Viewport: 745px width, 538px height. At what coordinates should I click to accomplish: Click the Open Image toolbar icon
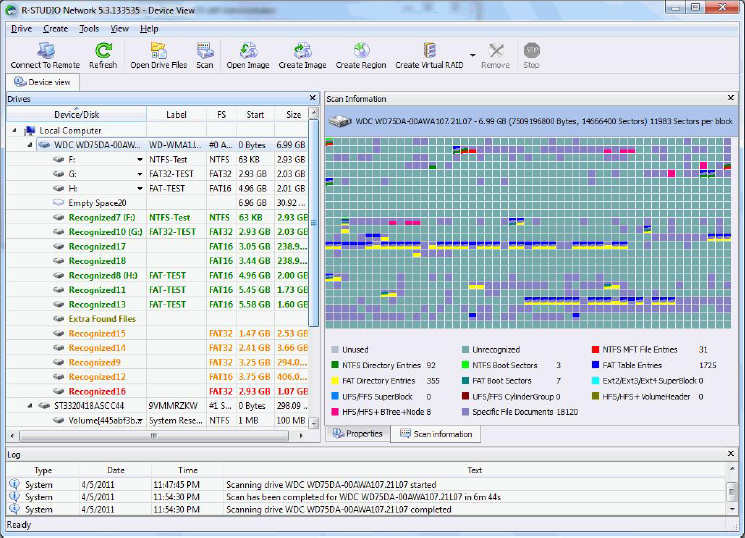click(x=248, y=51)
